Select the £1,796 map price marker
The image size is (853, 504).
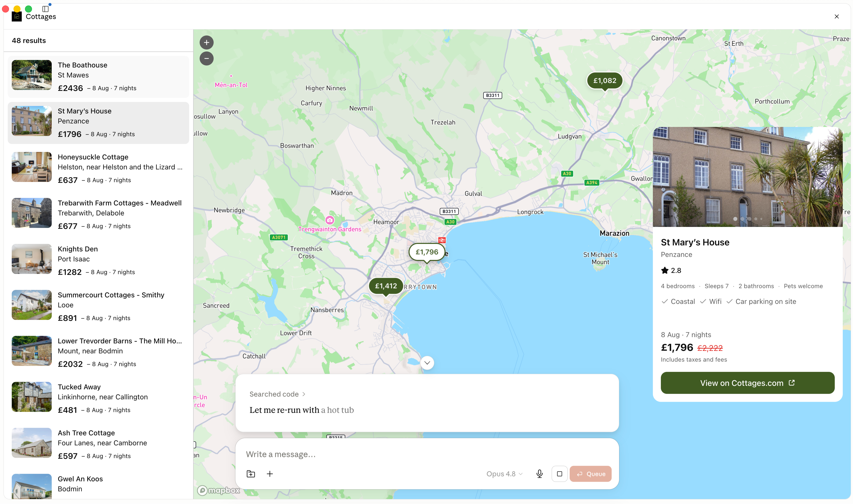tap(426, 252)
